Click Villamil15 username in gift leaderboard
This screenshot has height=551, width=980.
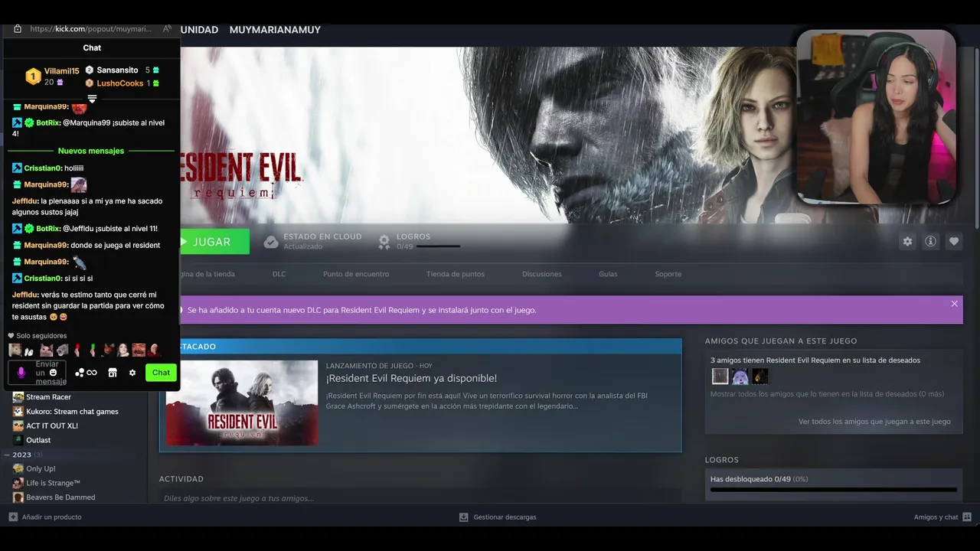point(61,71)
